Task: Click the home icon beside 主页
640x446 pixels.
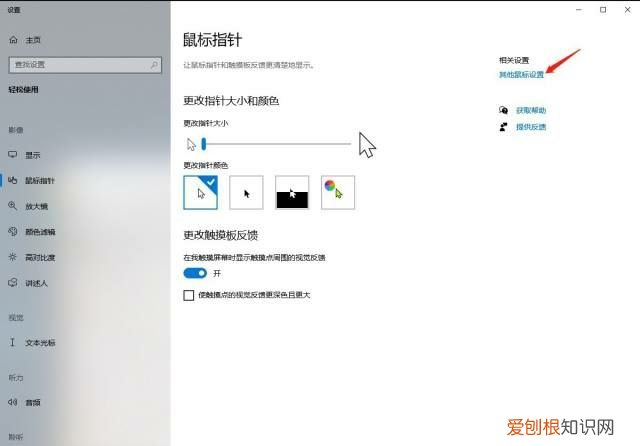Action: [13, 40]
